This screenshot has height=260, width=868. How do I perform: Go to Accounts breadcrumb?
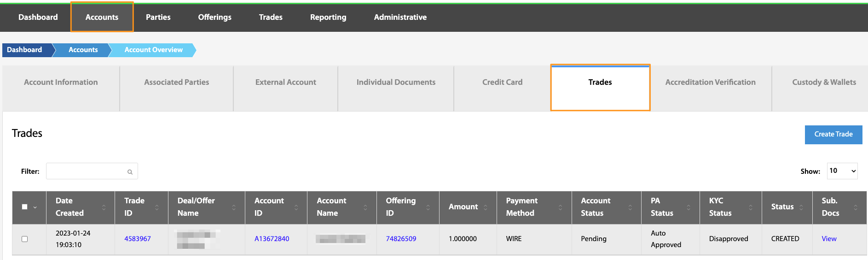(x=83, y=50)
